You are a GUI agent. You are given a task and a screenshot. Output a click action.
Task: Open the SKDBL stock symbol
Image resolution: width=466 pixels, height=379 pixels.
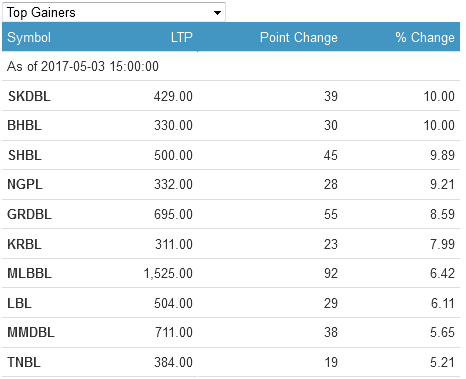pyautogui.click(x=29, y=96)
